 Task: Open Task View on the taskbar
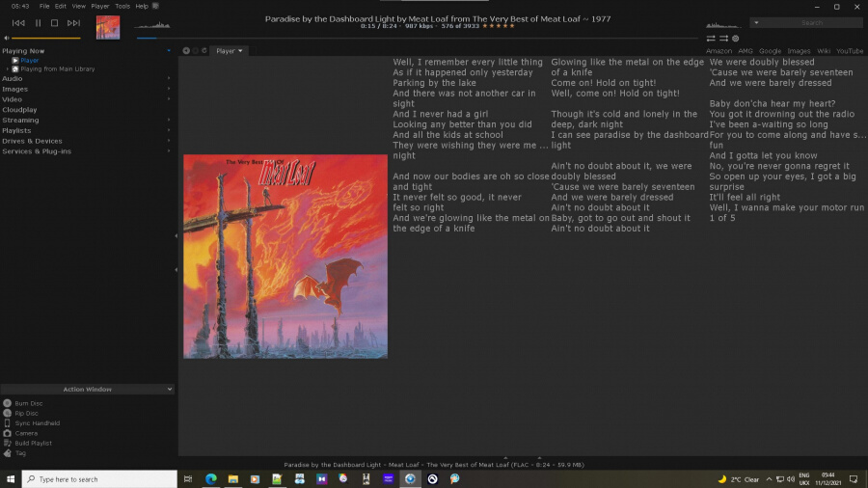tap(188, 479)
